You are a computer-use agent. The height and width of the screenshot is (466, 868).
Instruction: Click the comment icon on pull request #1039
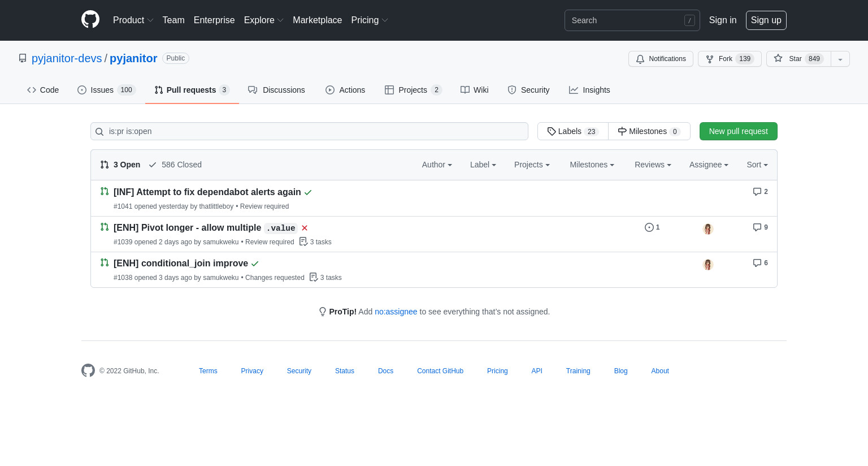coord(757,227)
